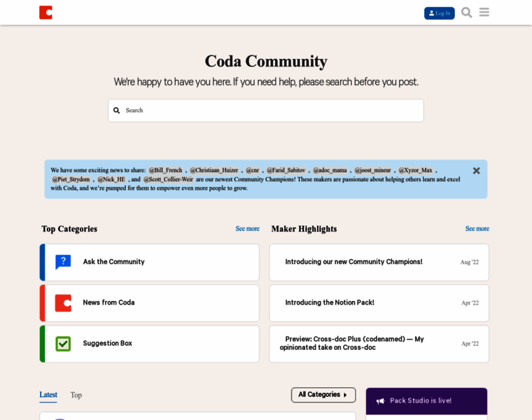Open the @Piet_Strydom mention
The image size is (532, 420).
click(71, 179)
